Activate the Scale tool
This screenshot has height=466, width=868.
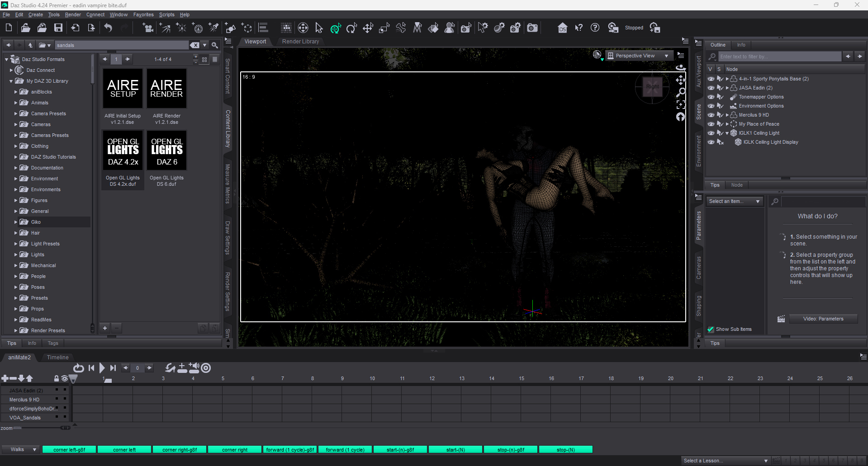coord(384,28)
